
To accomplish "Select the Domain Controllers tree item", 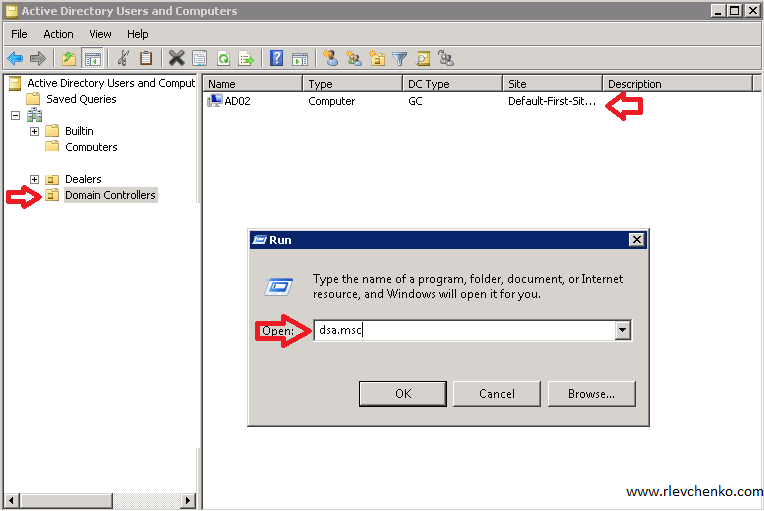I will click(x=110, y=195).
